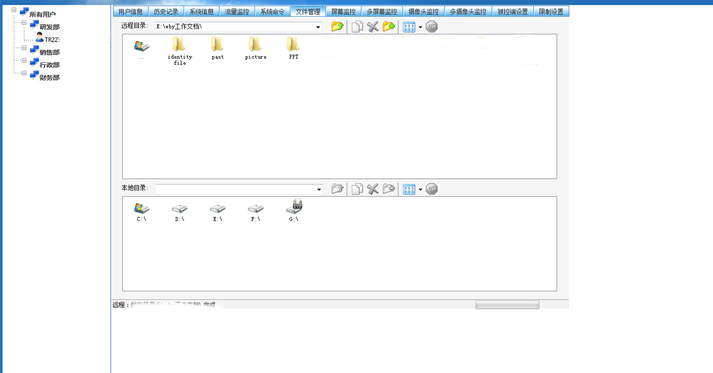Select the identity file folder

click(180, 51)
